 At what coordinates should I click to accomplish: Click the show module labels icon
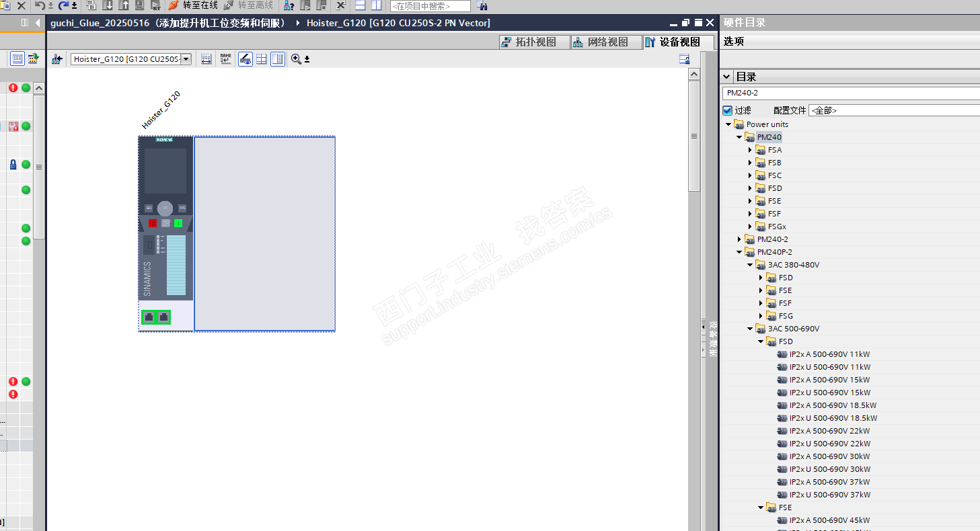206,59
